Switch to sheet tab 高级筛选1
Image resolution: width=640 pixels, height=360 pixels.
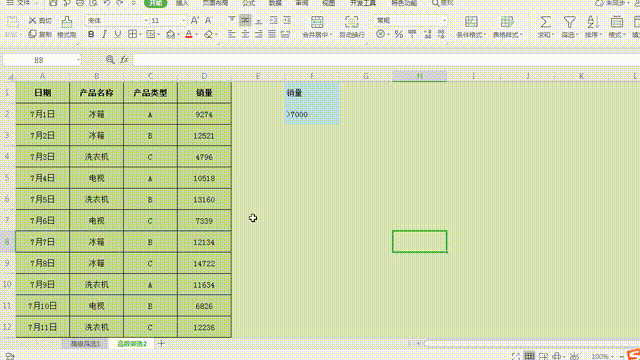(x=85, y=344)
